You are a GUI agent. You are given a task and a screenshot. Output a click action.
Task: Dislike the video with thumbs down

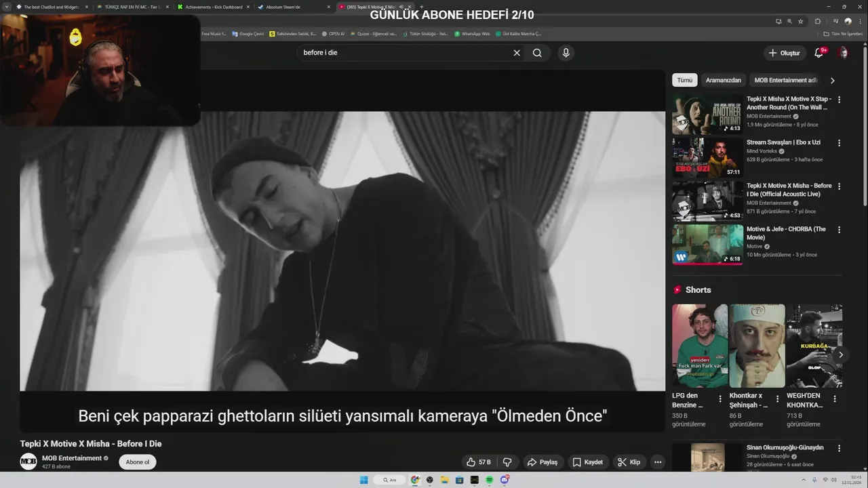[x=507, y=462]
